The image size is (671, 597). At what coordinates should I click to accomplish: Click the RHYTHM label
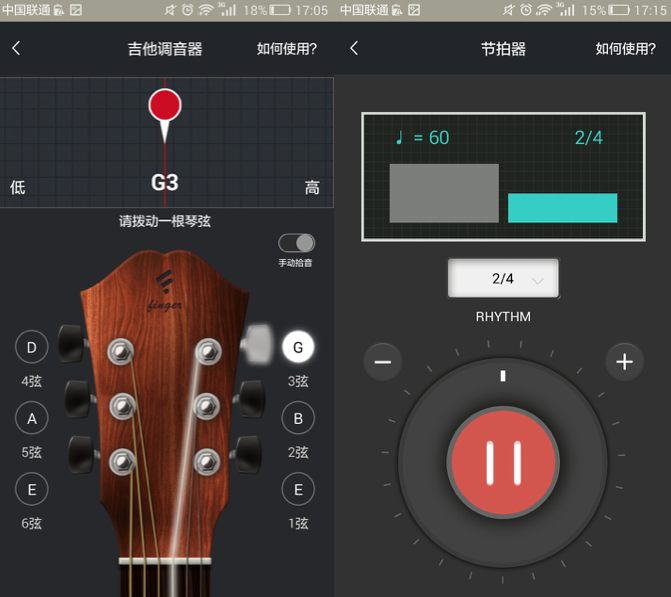click(x=503, y=317)
